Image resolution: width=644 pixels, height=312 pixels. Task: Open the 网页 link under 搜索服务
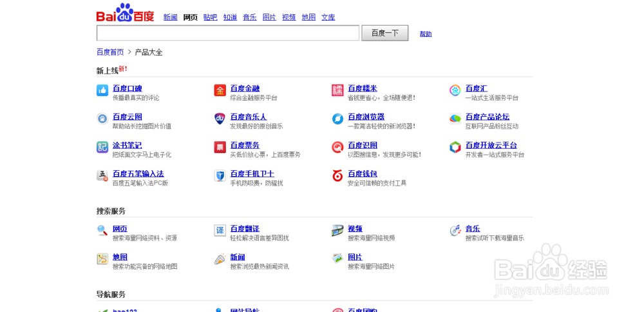point(120,229)
